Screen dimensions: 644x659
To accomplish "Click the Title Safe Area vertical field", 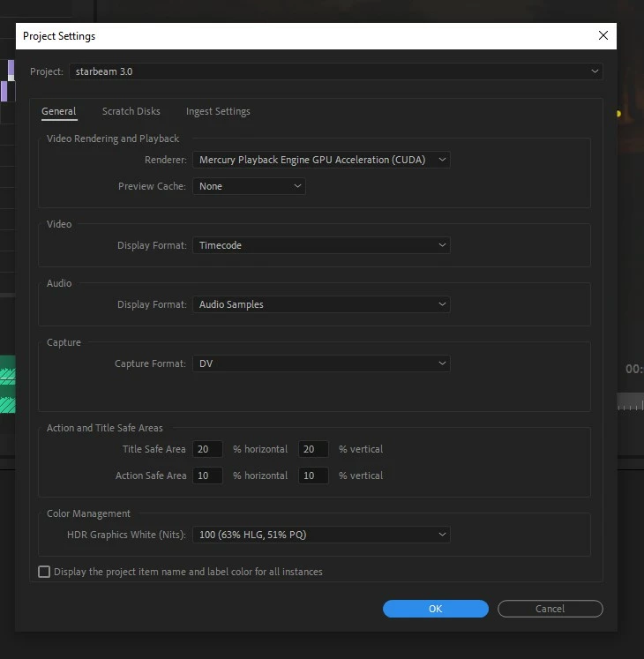I will (313, 449).
